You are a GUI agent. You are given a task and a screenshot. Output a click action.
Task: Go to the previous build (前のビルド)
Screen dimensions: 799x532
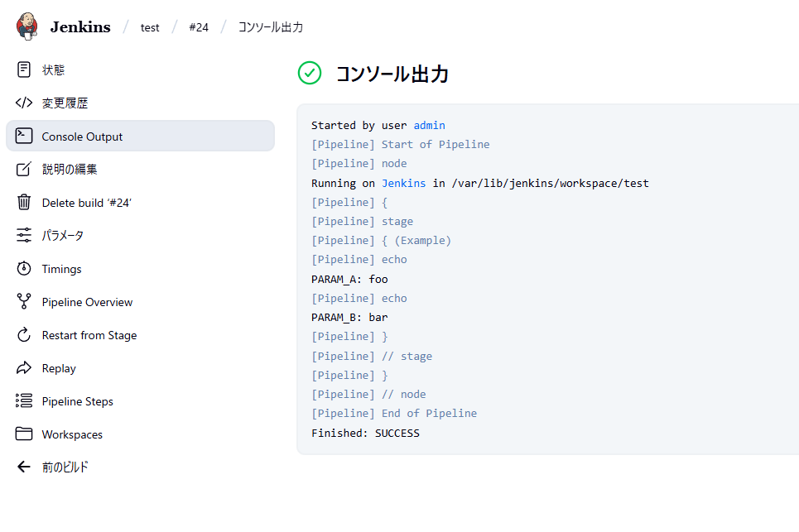[x=65, y=467]
